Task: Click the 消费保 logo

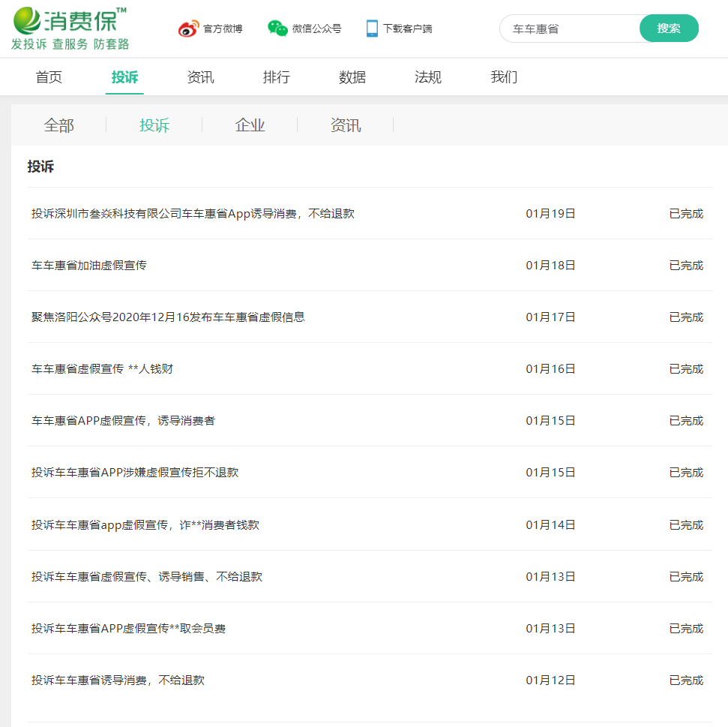Action: click(70, 21)
